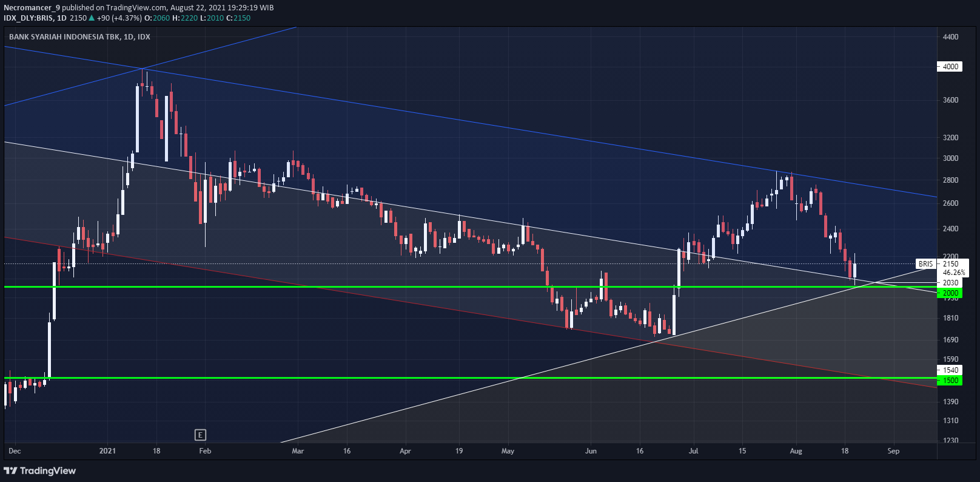Click the earnings 'E' marker icon
Viewport: 980px width, 482px height.
200,435
